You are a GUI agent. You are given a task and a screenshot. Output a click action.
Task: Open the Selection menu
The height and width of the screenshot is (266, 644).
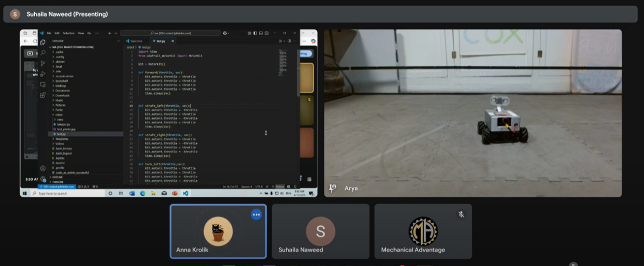tap(68, 33)
